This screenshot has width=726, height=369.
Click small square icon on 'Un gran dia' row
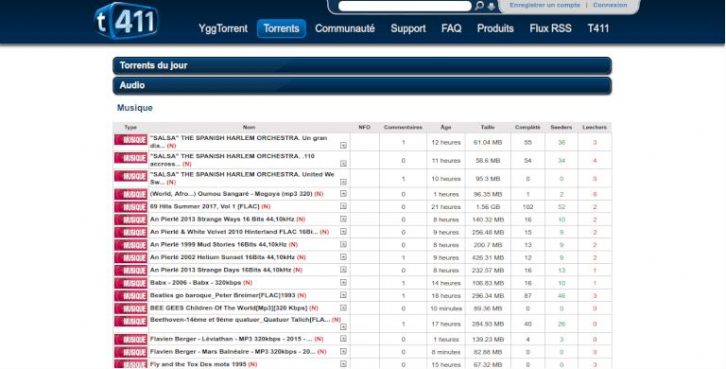[343, 145]
